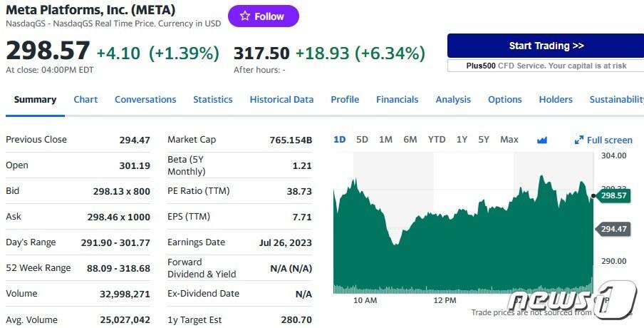Switch chart range to 5D
The height and width of the screenshot is (328, 644).
point(362,140)
